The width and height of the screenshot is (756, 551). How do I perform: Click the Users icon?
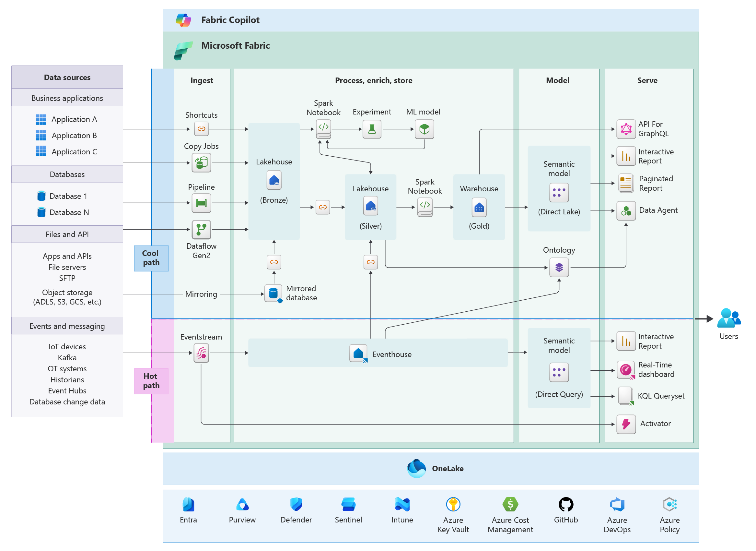(x=729, y=318)
